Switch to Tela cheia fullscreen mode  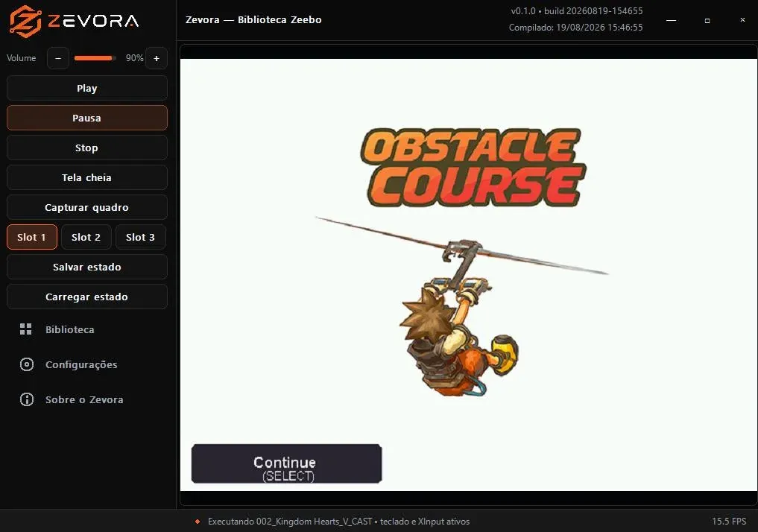click(x=87, y=177)
